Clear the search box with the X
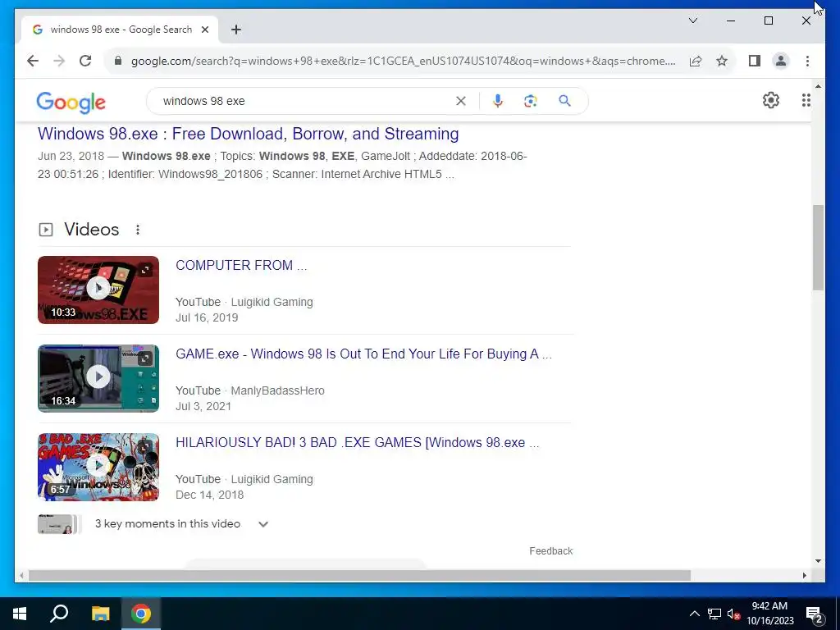 coord(461,101)
